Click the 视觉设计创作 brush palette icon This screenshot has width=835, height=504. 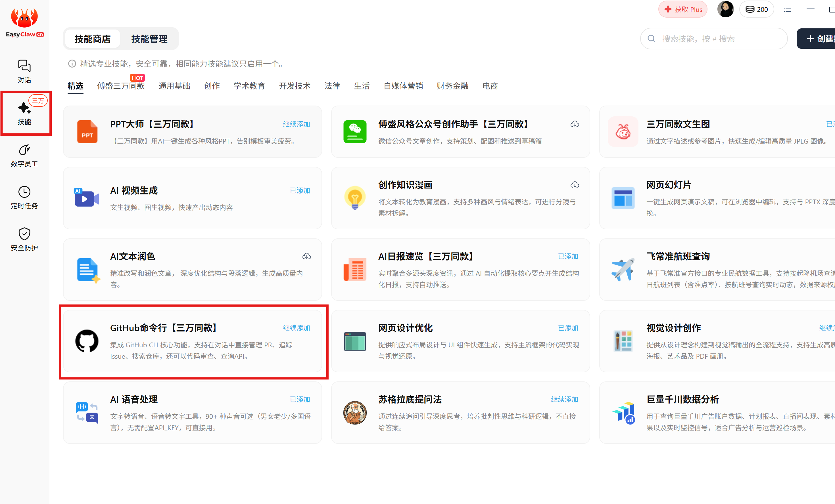[623, 341]
